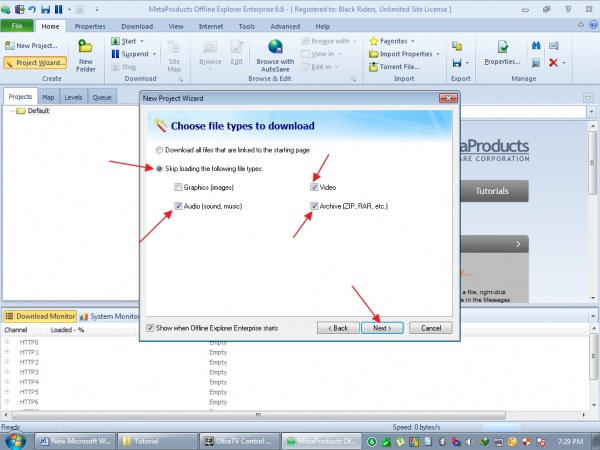Select the Download Monitor tab

coord(40,316)
